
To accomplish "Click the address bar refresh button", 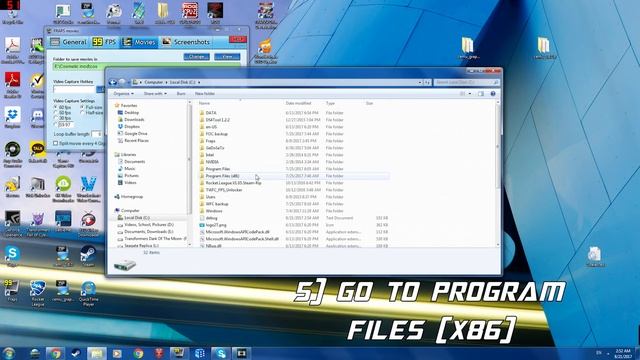I will [427, 82].
